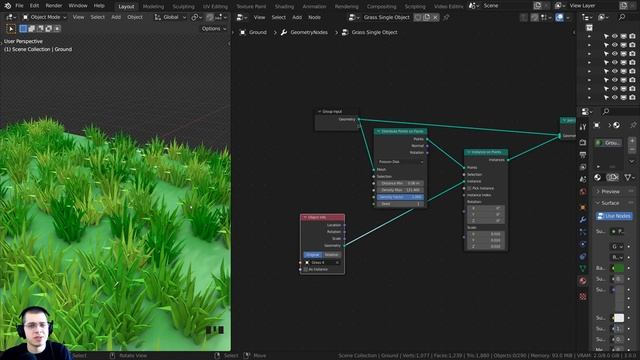Open the World properties red globe tab

pyautogui.click(x=583, y=191)
